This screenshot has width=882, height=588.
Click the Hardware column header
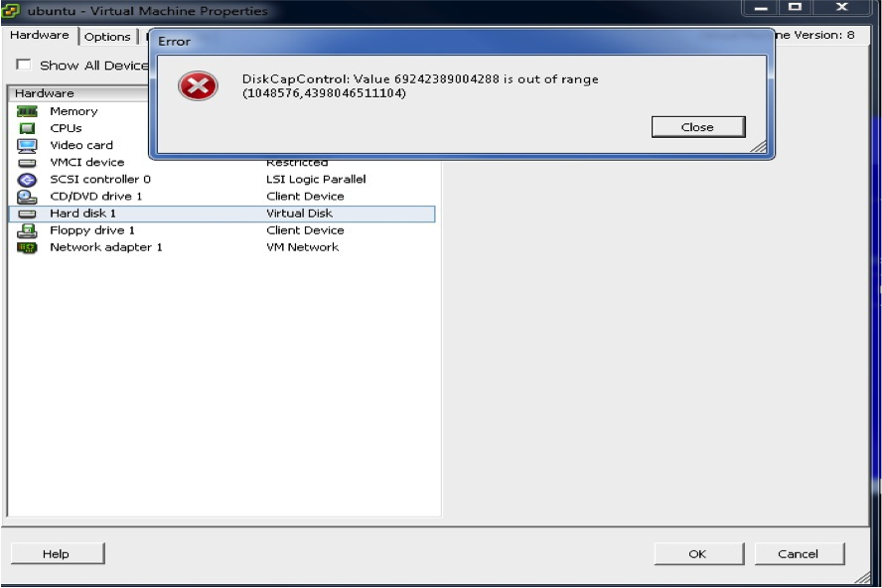tap(79, 93)
